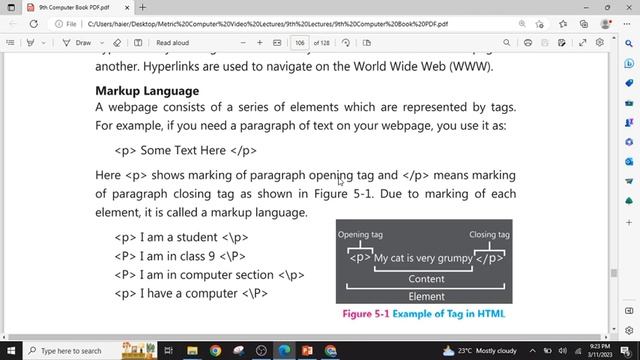View site information File icon
The height and width of the screenshot is (360, 640).
[66, 24]
